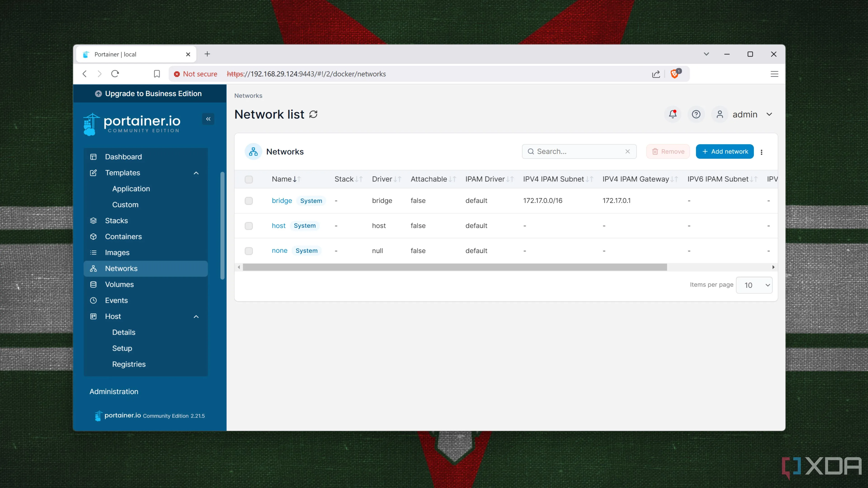
Task: Open Dashboard in the sidebar
Action: (x=146, y=157)
